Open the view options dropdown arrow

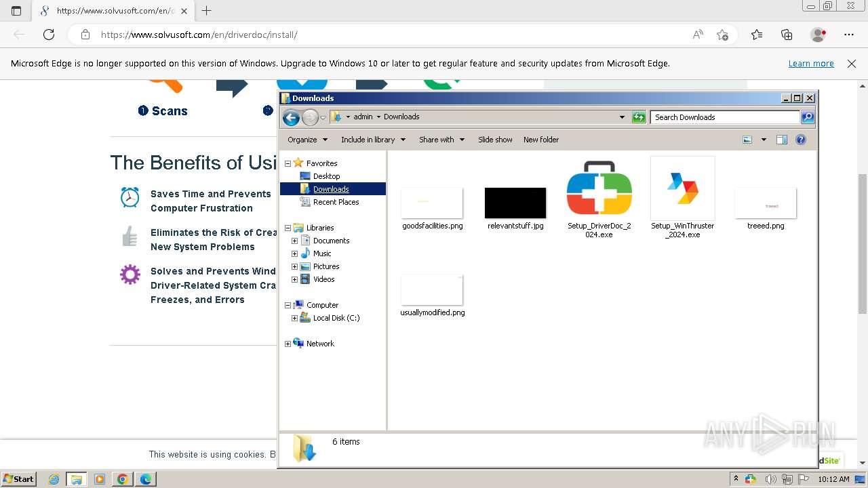764,140
